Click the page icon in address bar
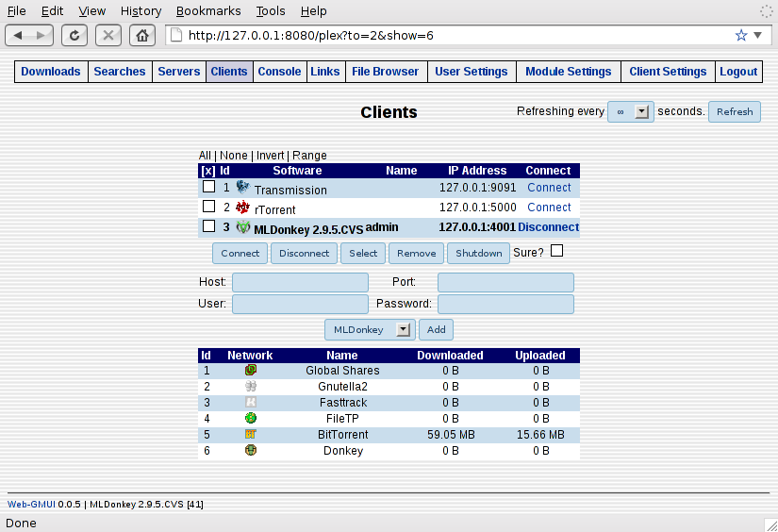Image resolution: width=778 pixels, height=532 pixels. coord(176,35)
